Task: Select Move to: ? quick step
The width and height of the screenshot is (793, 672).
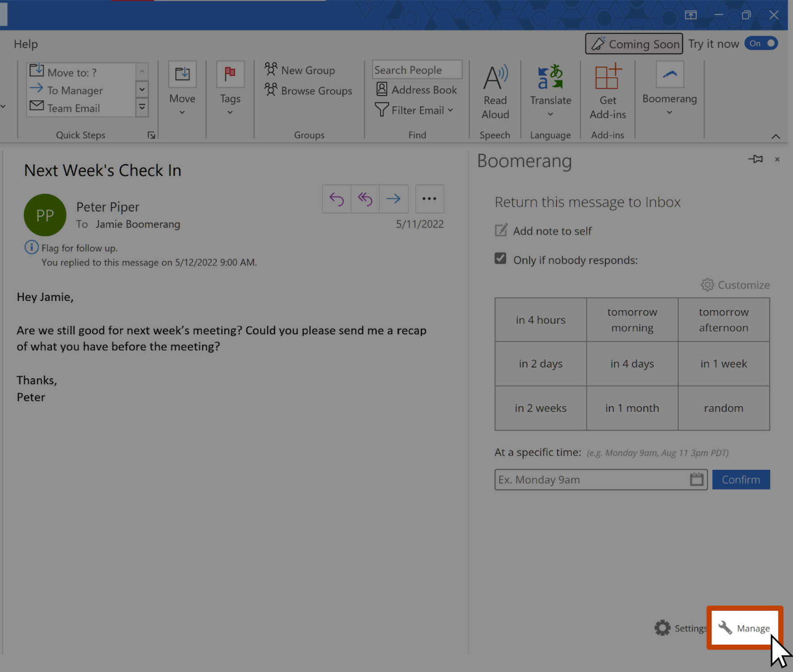Action: click(81, 72)
